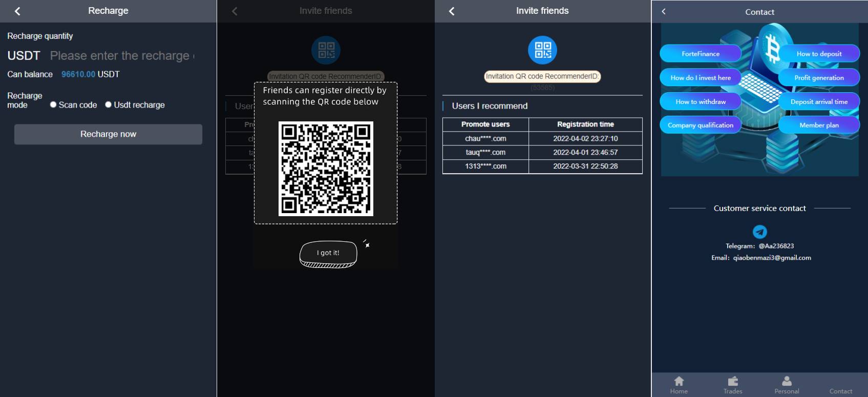Tap the blue QR code icon above the recommended users table

pyautogui.click(x=542, y=50)
